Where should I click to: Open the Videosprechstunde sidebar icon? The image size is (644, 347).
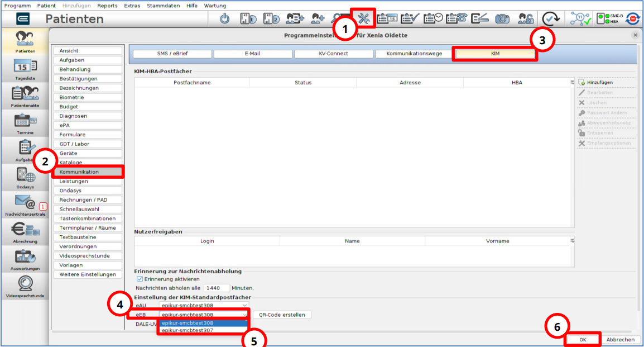pyautogui.click(x=25, y=287)
